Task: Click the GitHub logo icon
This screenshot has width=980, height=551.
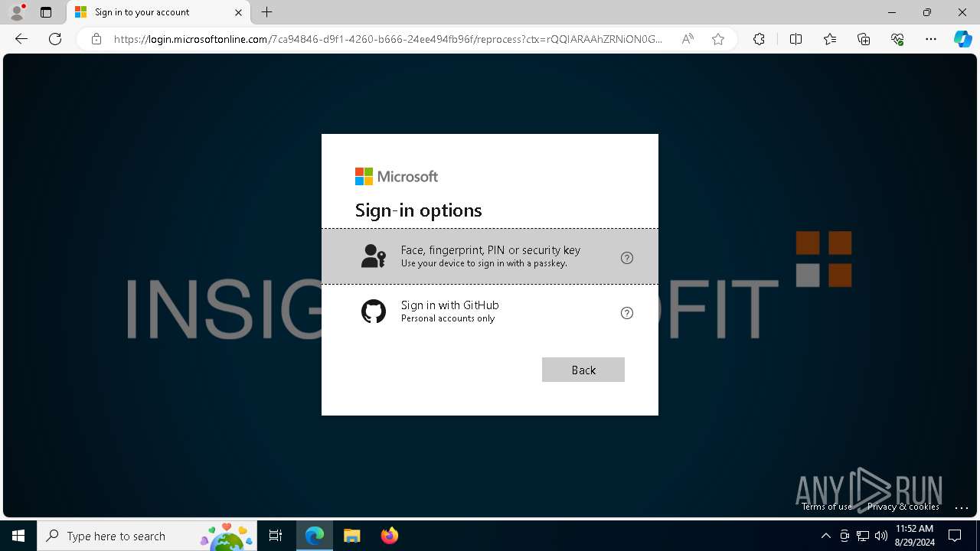Action: [374, 311]
